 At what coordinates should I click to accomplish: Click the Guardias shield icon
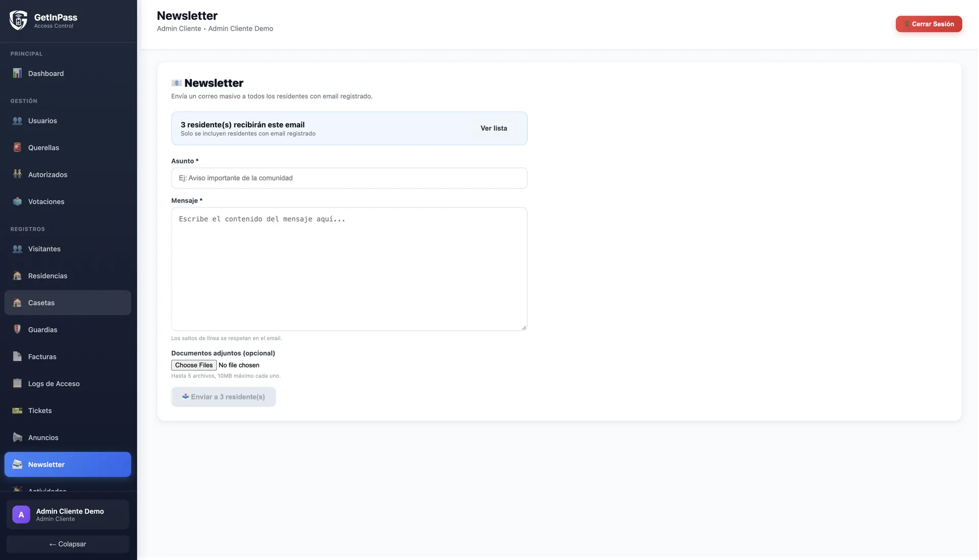17,330
